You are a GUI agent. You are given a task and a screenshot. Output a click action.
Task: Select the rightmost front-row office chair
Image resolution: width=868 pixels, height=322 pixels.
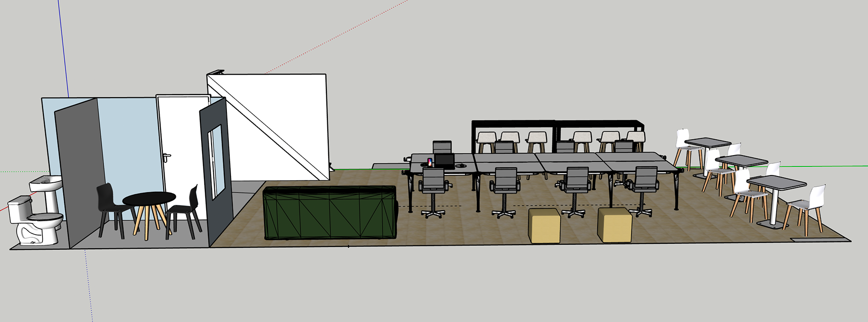pyautogui.click(x=643, y=191)
